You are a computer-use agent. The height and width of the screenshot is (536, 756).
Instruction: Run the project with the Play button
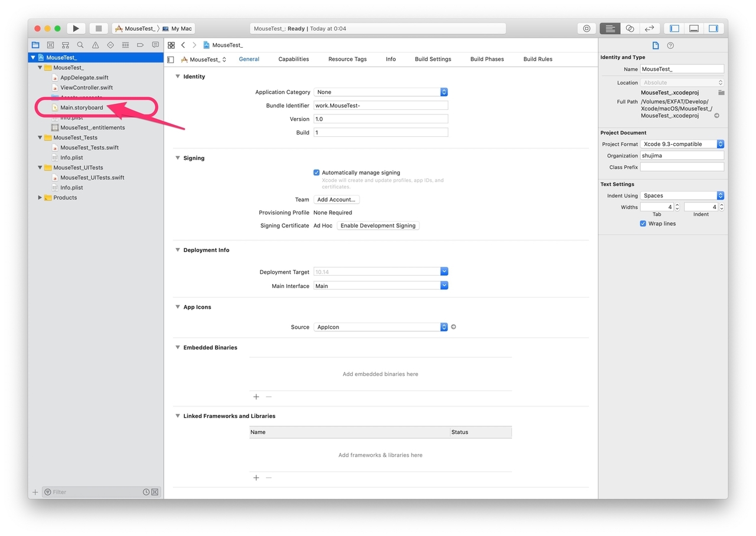(76, 28)
